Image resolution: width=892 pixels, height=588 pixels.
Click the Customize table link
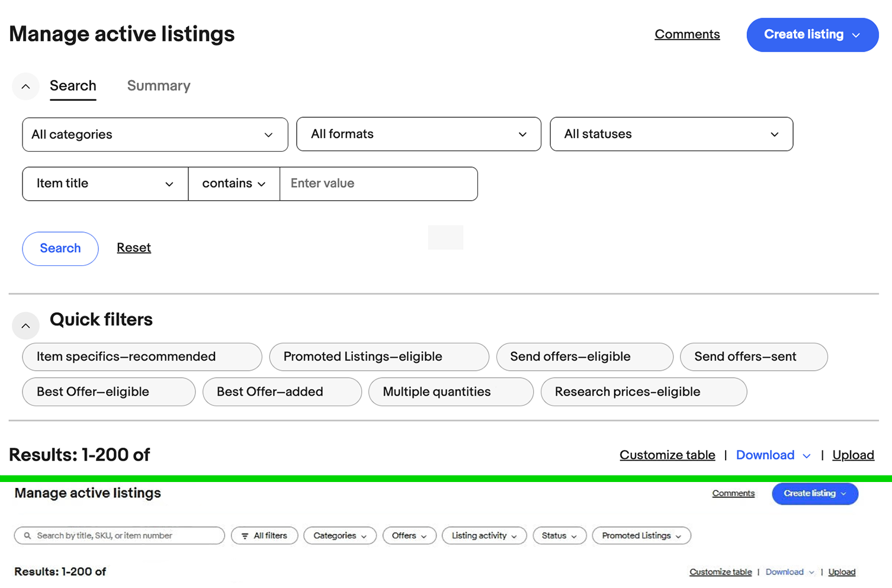[667, 455]
